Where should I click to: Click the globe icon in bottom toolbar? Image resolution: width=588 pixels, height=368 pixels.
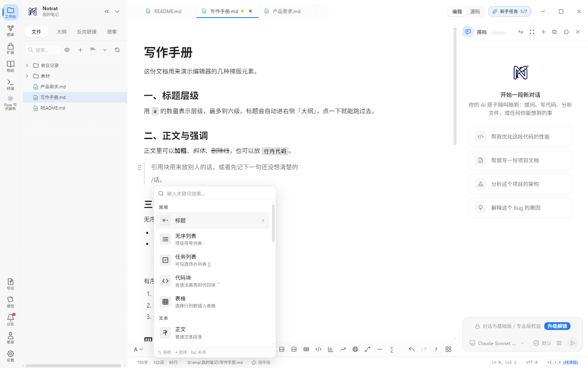[355, 349]
